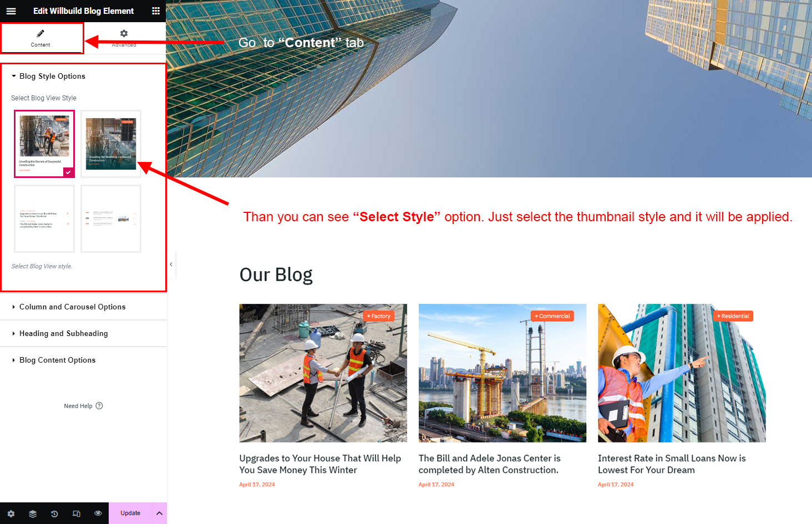
Task: Select the first blog view style thumbnail
Action: pyautogui.click(x=44, y=144)
